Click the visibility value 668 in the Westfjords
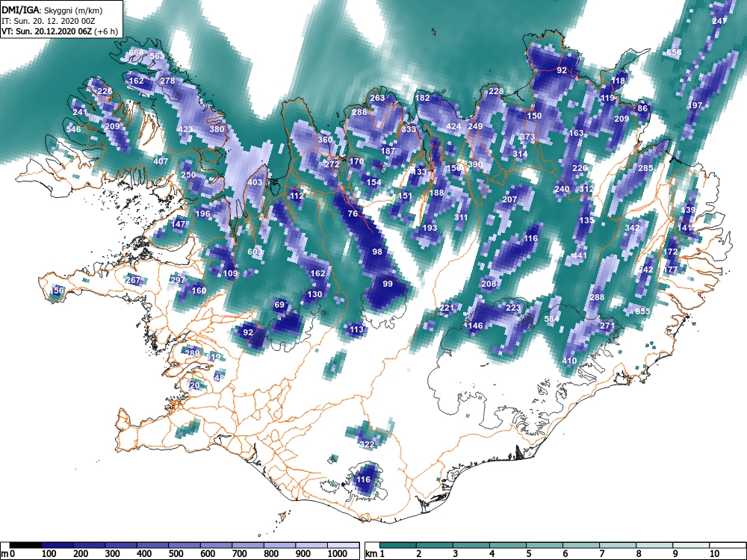Image resolution: width=747 pixels, height=560 pixels. 136,52
